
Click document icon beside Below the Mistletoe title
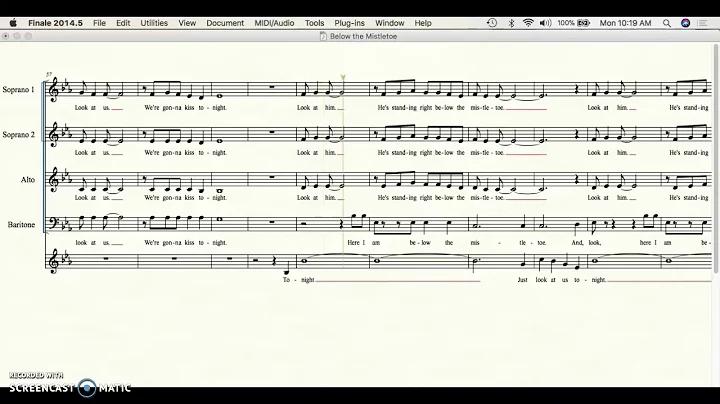coord(323,36)
